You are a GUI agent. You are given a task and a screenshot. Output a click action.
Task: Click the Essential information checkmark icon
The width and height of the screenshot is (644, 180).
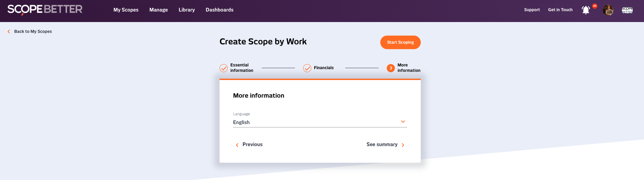pos(224,68)
